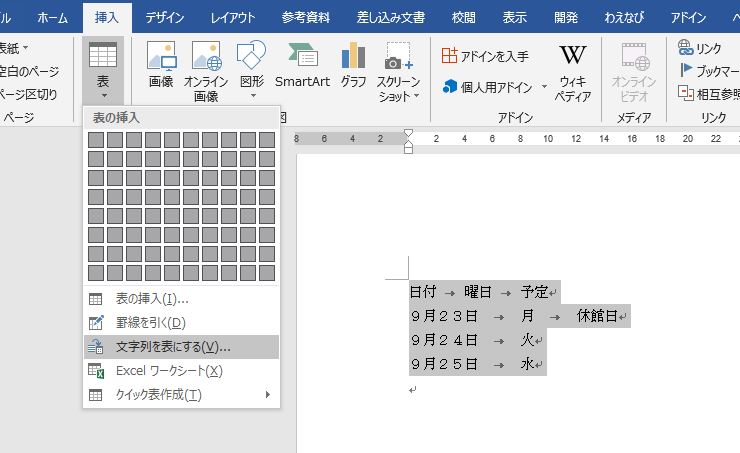This screenshot has width=740, height=453.
Task: Select the 挿入 ribbon tab
Action: (x=107, y=17)
